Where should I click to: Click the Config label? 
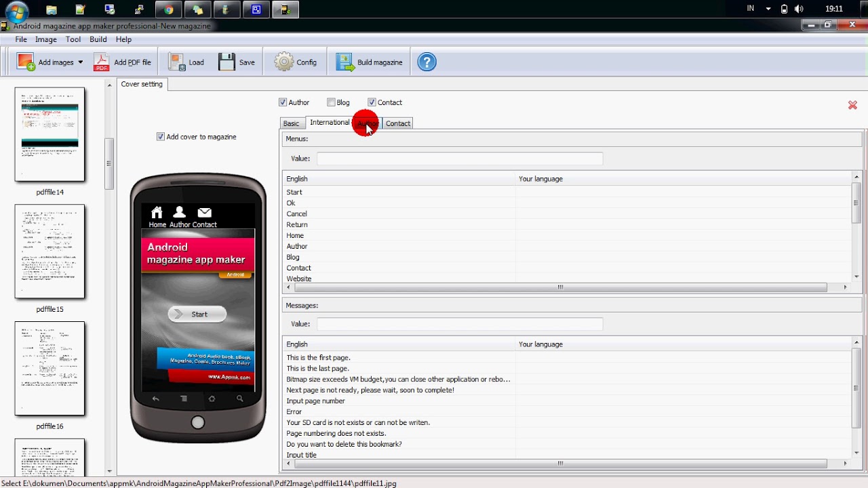307,62
